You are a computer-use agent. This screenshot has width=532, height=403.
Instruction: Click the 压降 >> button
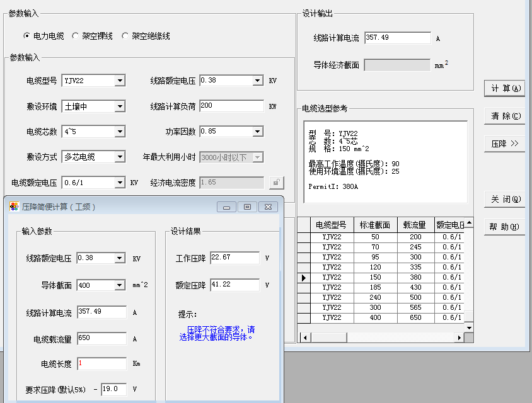tap(504, 144)
